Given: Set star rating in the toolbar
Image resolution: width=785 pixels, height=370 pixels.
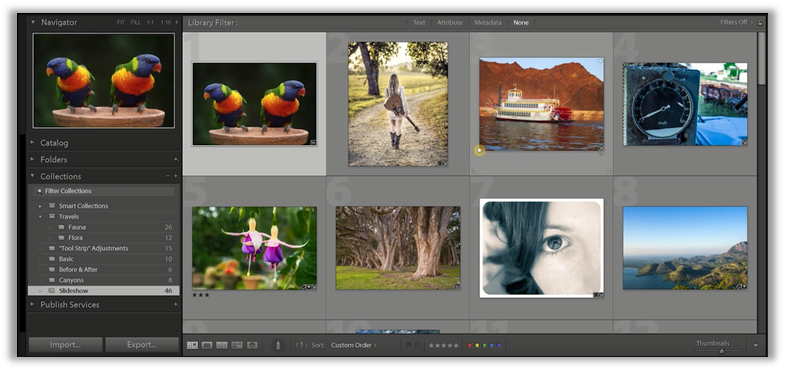Looking at the screenshot, I should pos(443,345).
